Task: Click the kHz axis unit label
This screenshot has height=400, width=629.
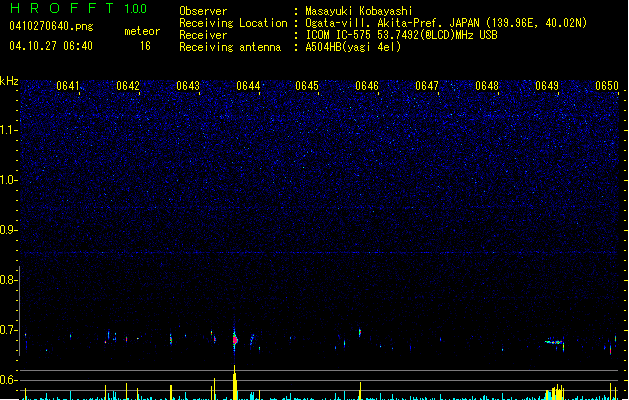Action: pos(9,81)
